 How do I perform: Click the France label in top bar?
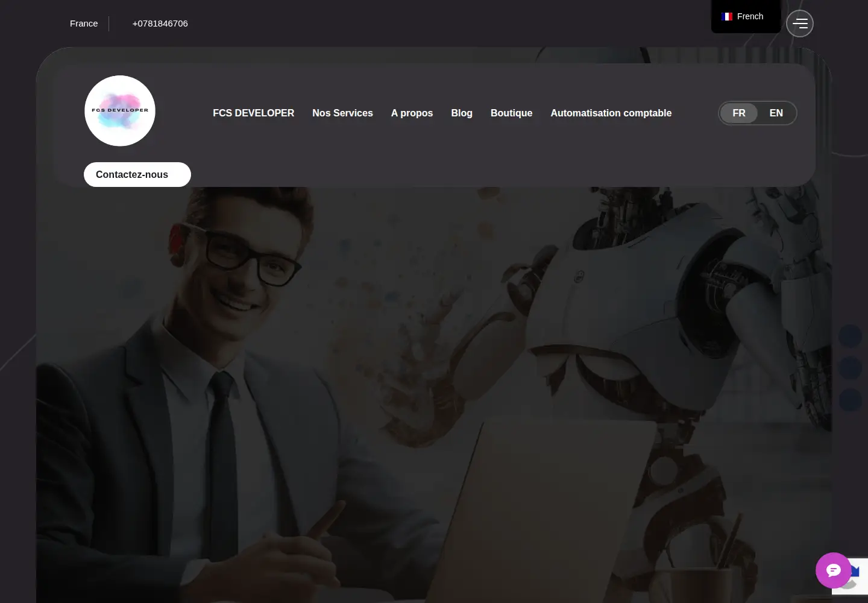pyautogui.click(x=84, y=24)
